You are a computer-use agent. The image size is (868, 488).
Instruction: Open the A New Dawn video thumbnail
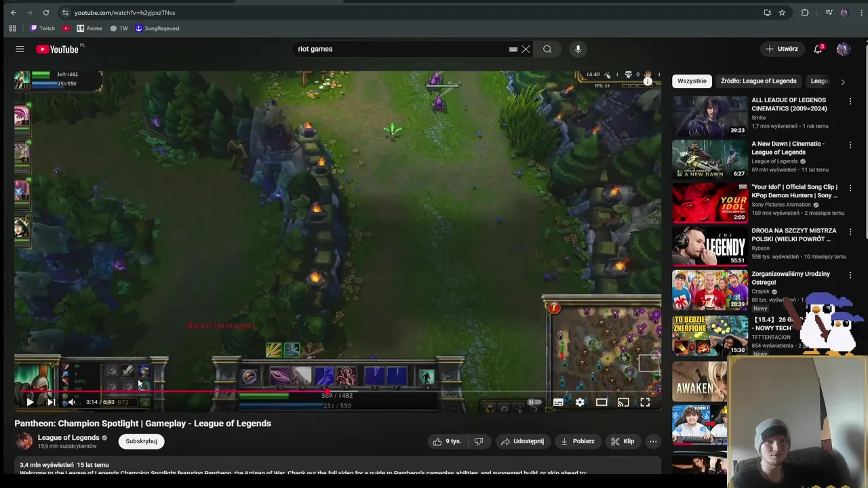[x=710, y=159]
